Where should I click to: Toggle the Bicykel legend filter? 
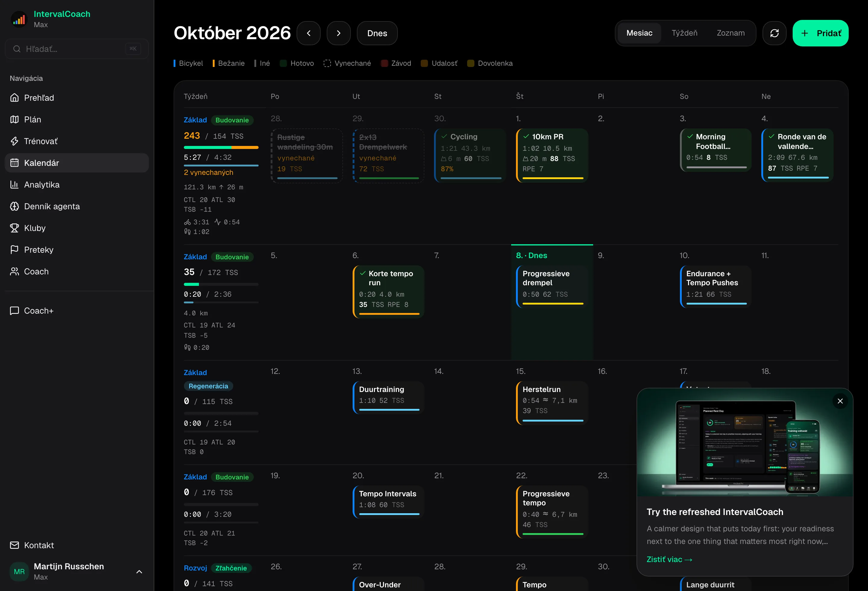click(188, 63)
